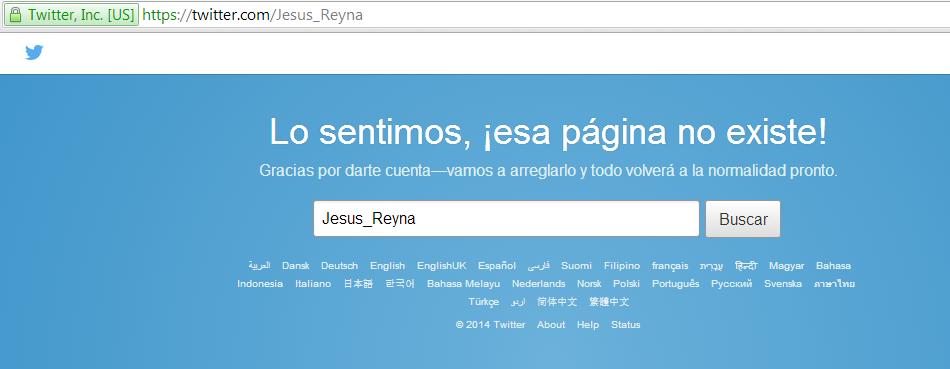The image size is (950, 369).
Task: Select the Norsk language link
Action: coord(589,284)
